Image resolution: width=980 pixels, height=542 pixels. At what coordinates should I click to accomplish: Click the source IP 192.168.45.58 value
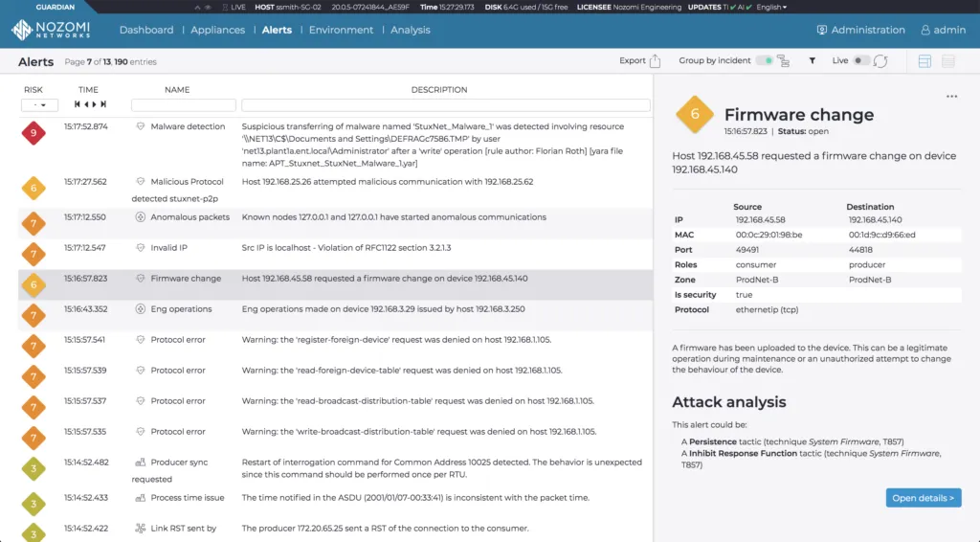pos(760,219)
